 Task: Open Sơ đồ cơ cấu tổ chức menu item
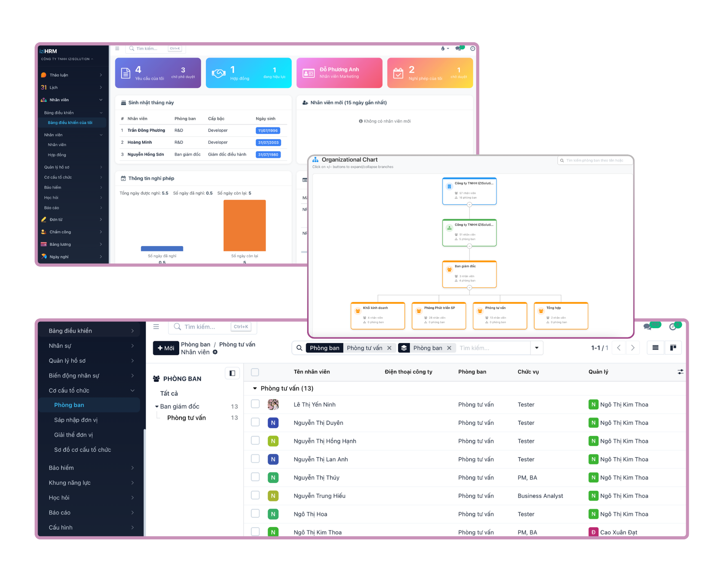(83, 450)
